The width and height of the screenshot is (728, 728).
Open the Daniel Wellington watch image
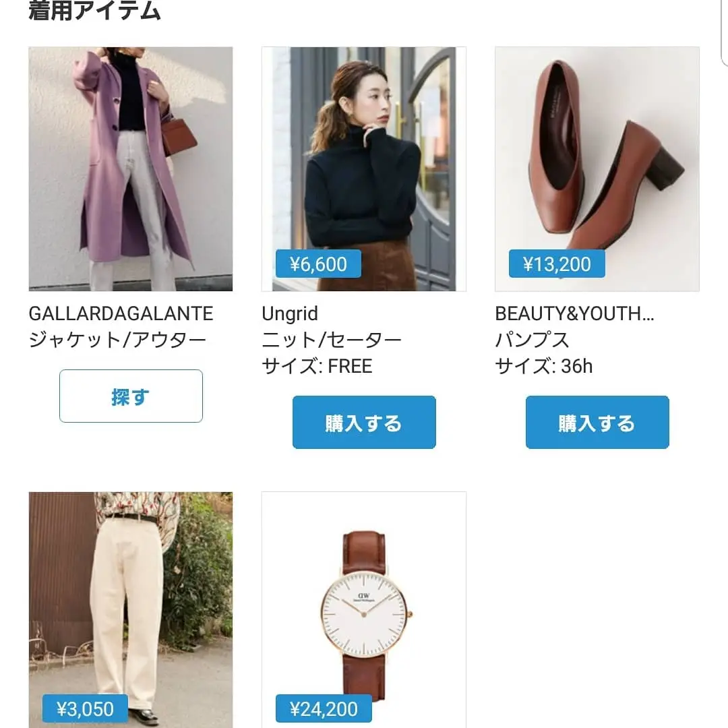[x=363, y=609]
